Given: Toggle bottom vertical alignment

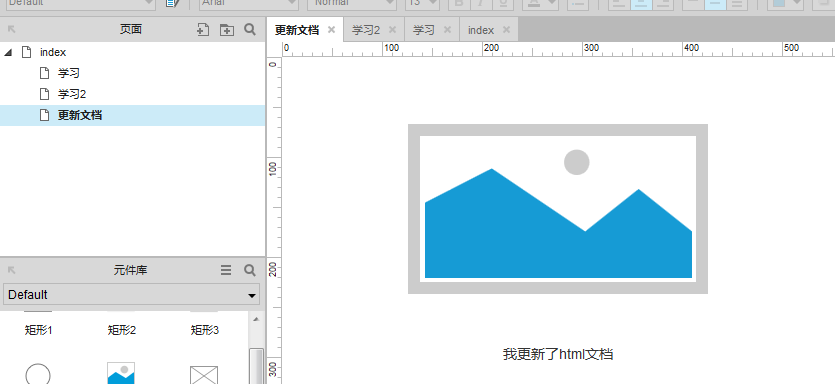Looking at the screenshot, I should coord(737,4).
